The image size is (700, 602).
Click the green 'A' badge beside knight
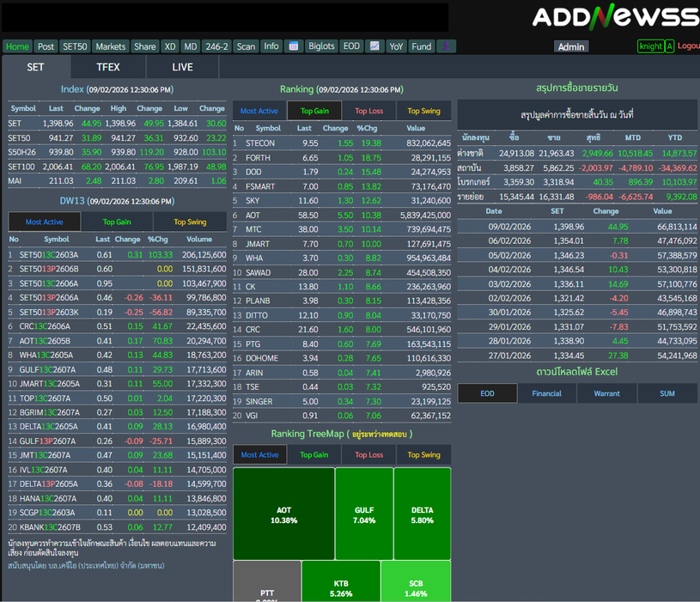pyautogui.click(x=669, y=46)
